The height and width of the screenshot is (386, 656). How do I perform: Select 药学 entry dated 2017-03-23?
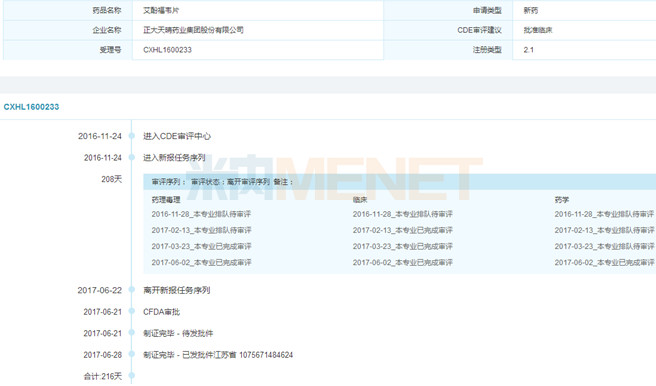point(605,246)
